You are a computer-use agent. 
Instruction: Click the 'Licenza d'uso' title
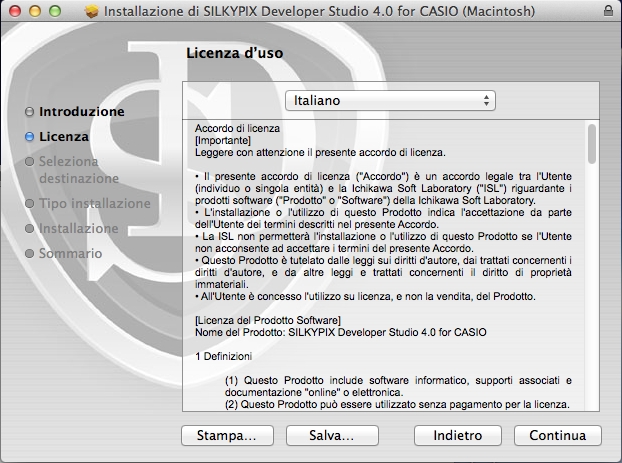tap(235, 53)
